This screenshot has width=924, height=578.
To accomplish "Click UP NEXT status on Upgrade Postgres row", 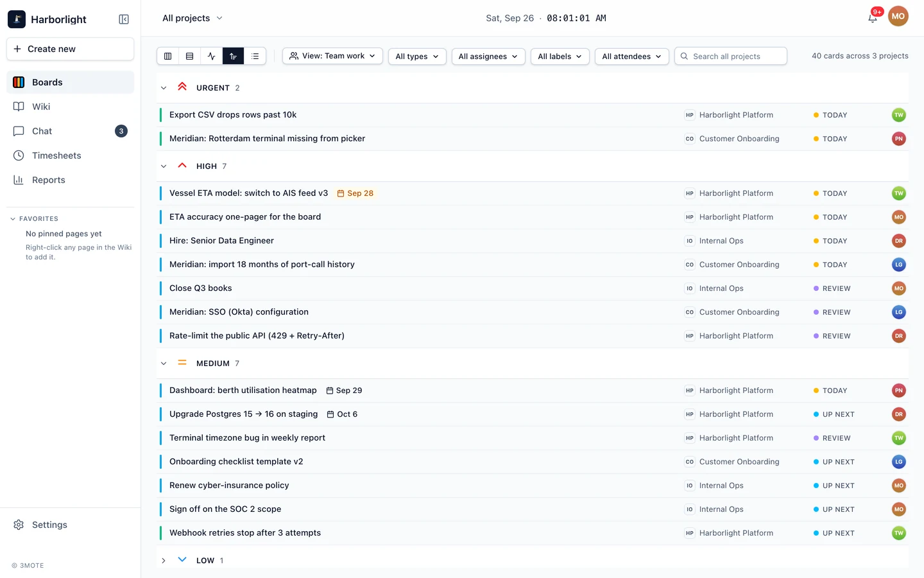I will 834,414.
